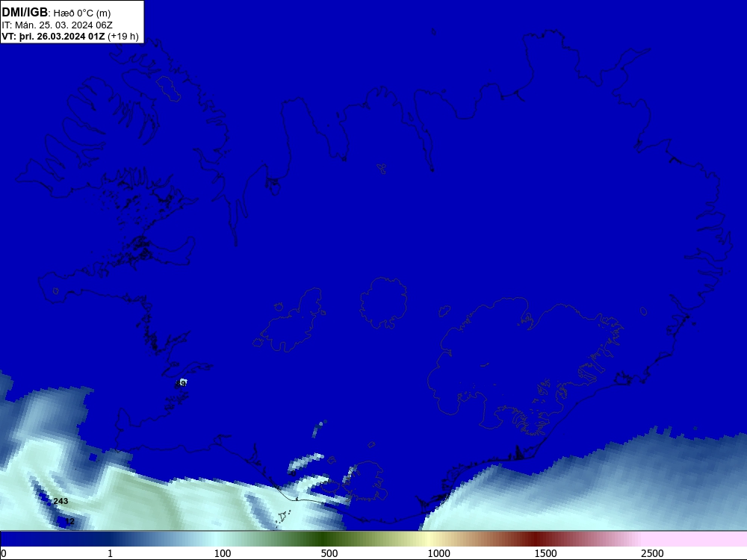This screenshot has height=560, width=747.
Task: Click the 2500 label on the colorbar
Action: click(652, 553)
